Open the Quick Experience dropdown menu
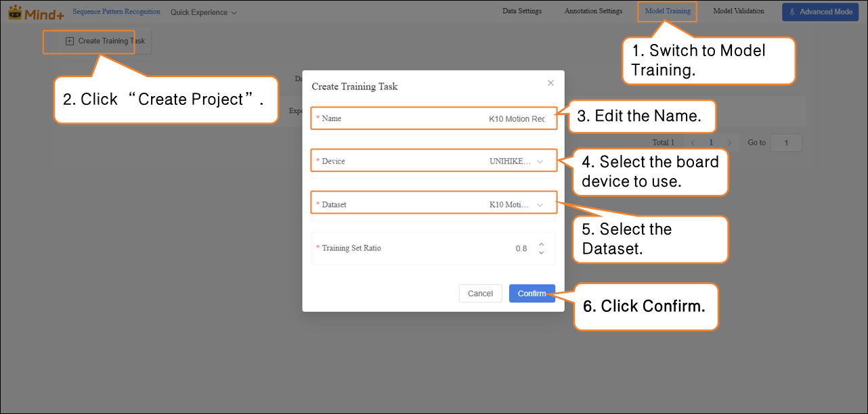 click(204, 12)
